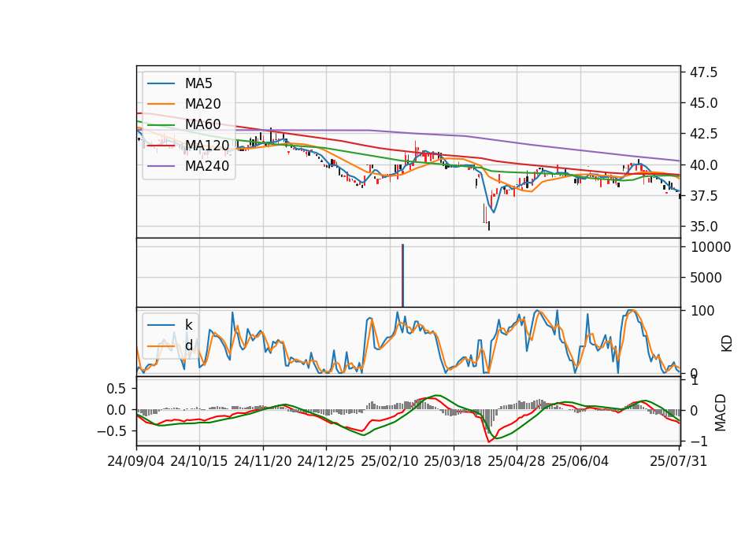This screenshot has height=543, width=756.
Task: Click the MA20 legend label
Action: (x=202, y=104)
